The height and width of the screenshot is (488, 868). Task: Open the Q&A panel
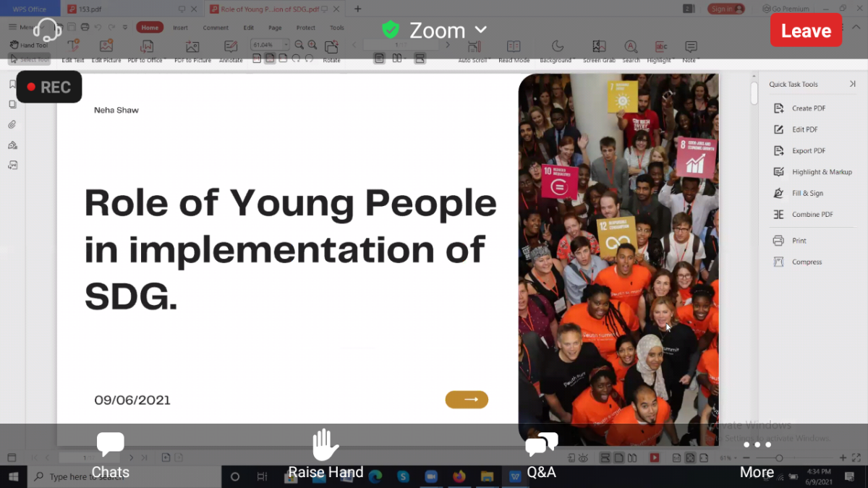pos(541,455)
